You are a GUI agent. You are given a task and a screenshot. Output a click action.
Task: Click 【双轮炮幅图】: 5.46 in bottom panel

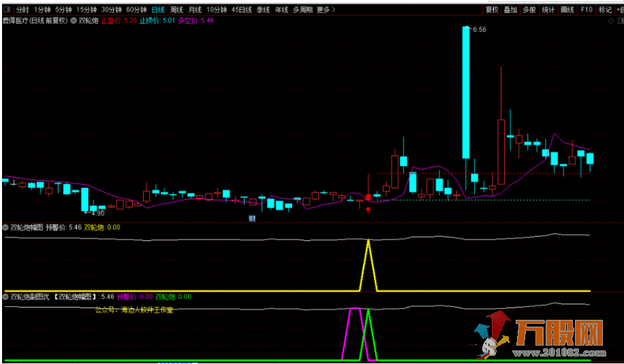83,297
